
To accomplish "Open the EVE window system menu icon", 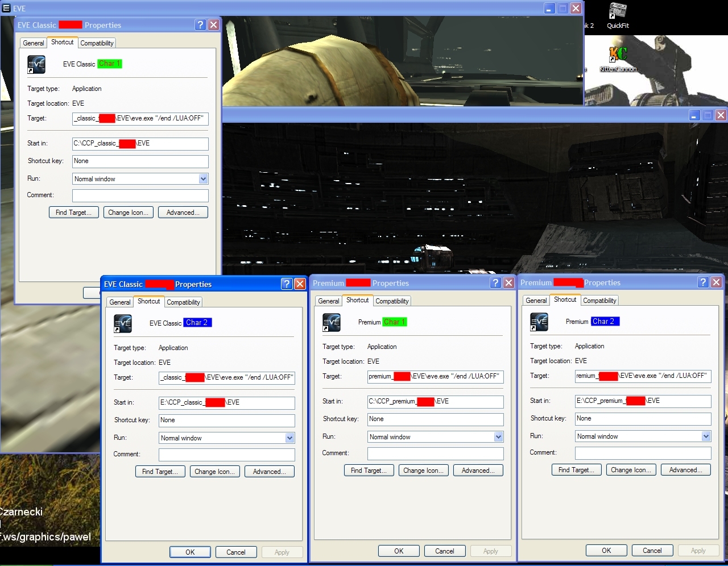I will pyautogui.click(x=6, y=8).
